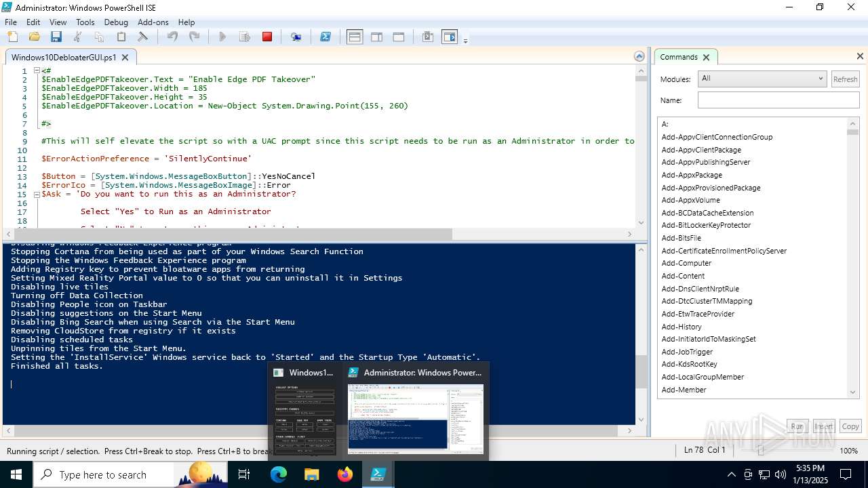Click the Copy toolbar icon
The image size is (868, 488).
coord(99,37)
